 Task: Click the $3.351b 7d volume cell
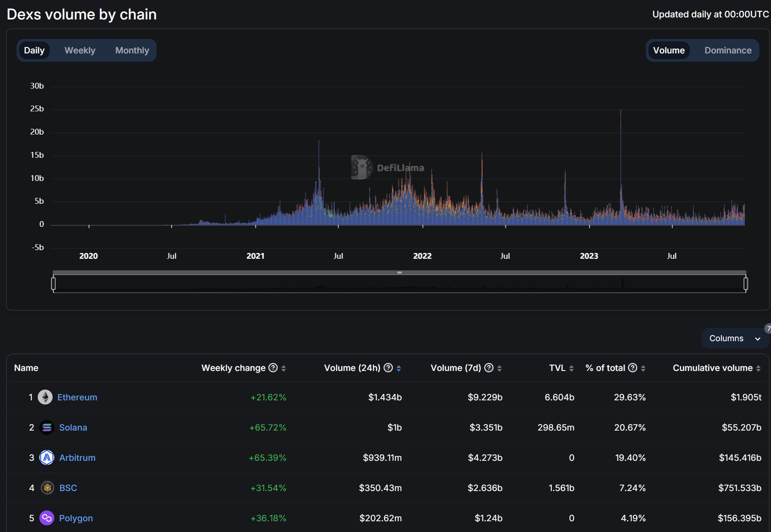coord(486,427)
